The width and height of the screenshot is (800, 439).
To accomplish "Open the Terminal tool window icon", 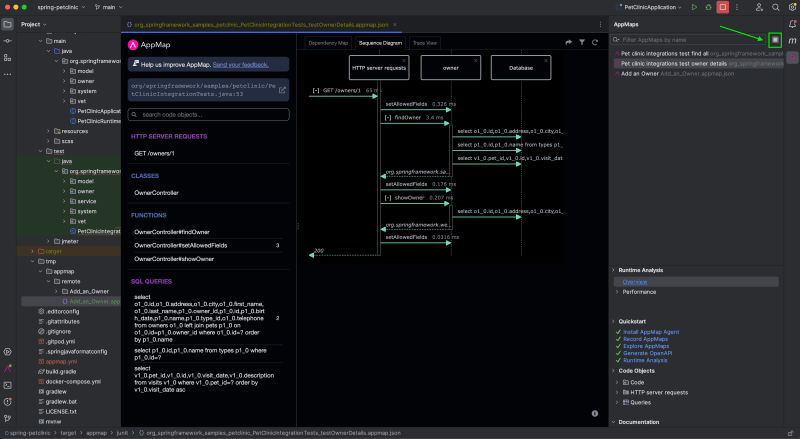I will [x=8, y=385].
